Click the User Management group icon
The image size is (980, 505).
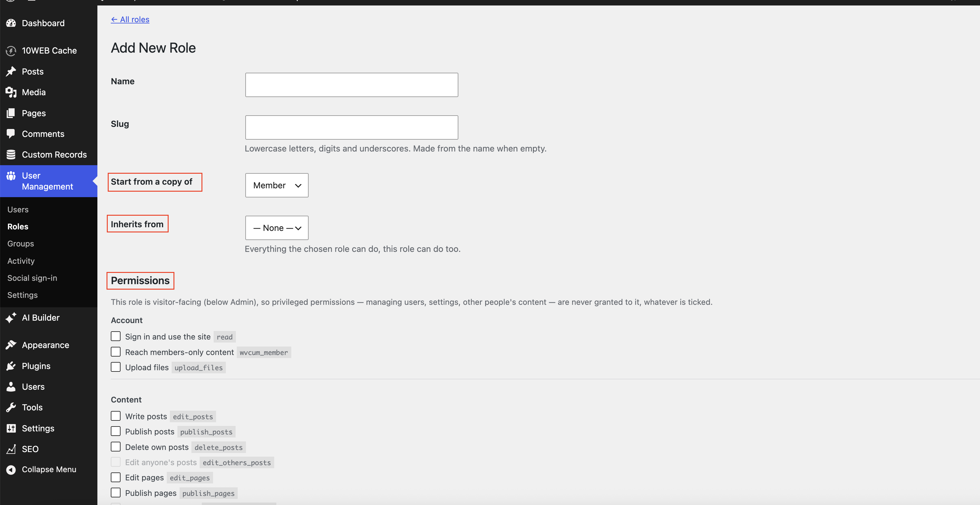[x=11, y=176]
